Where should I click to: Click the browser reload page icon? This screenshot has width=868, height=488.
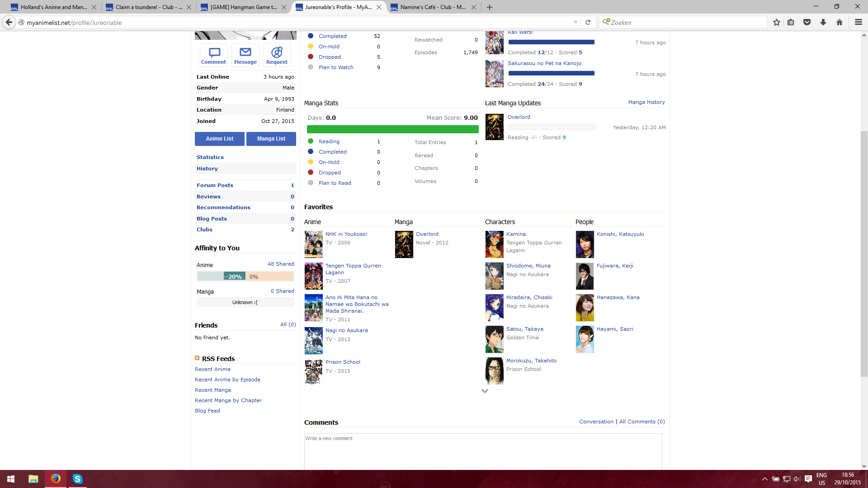point(588,22)
